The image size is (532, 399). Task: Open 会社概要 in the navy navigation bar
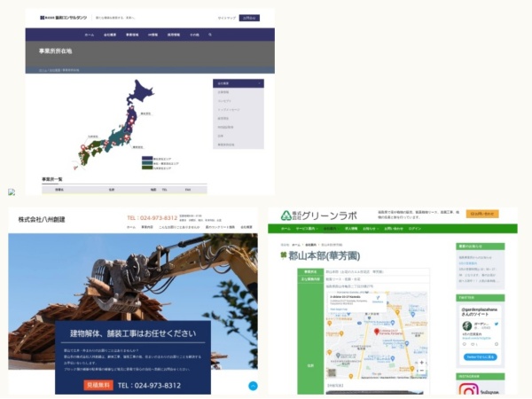coord(110,35)
